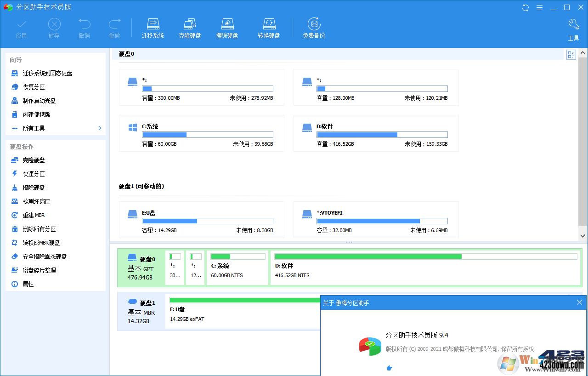The width and height of the screenshot is (588, 376).
Task: Collapse the 向导 section header
Action: (x=15, y=59)
